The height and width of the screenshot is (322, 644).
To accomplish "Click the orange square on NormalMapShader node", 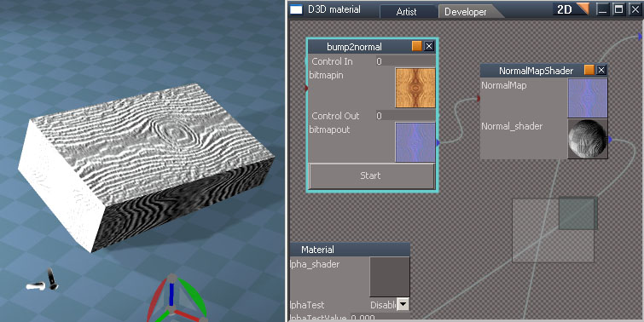I will pos(589,70).
